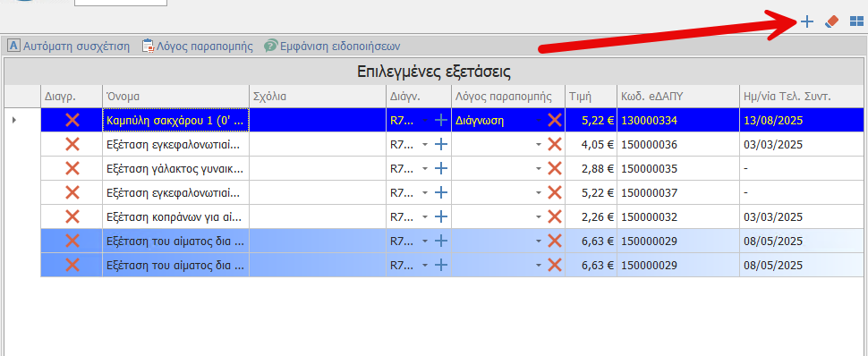Viewport: 868px width, 356px height.
Task: Add a diagnosis to the Εξέταση γάλακτος row
Action: (440, 168)
